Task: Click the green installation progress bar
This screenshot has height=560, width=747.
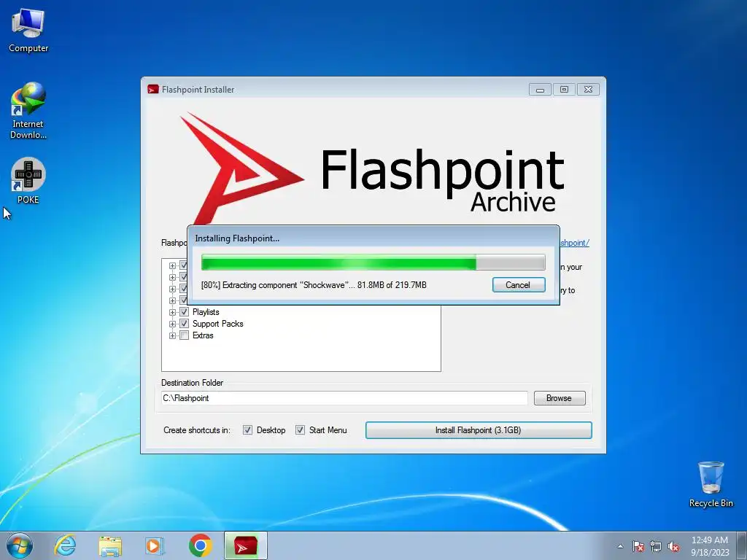Action: tap(373, 262)
